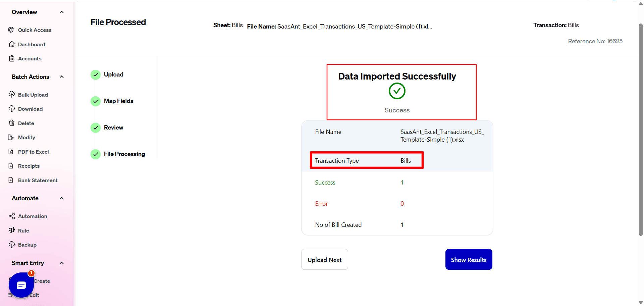Image resolution: width=644 pixels, height=306 pixels.
Task: Click the page vertical scrollbar thumb
Action: click(x=641, y=129)
